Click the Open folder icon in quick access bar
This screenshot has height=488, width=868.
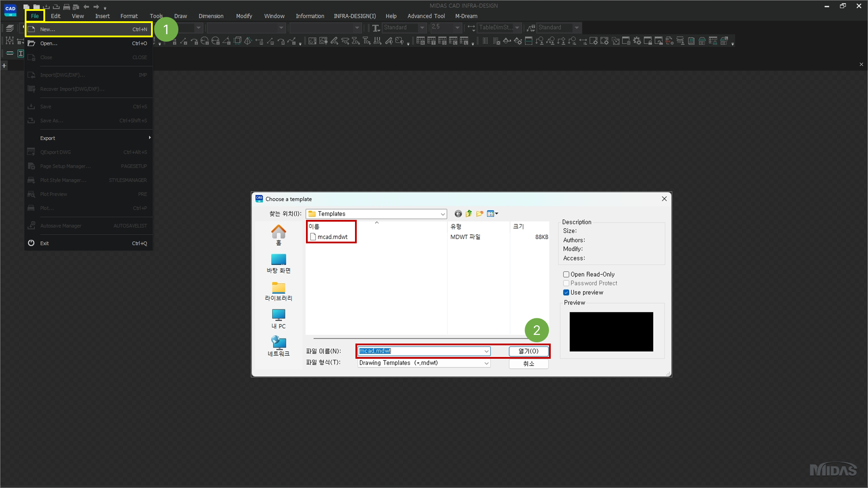click(x=36, y=7)
